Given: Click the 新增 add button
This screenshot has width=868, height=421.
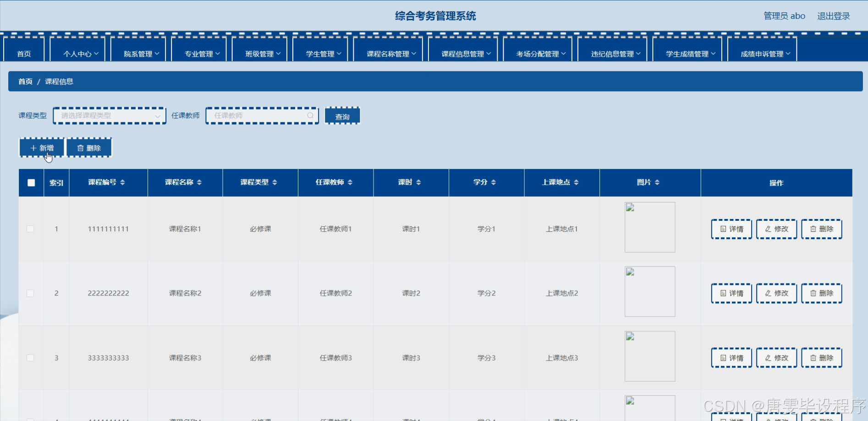Looking at the screenshot, I should click(x=42, y=148).
